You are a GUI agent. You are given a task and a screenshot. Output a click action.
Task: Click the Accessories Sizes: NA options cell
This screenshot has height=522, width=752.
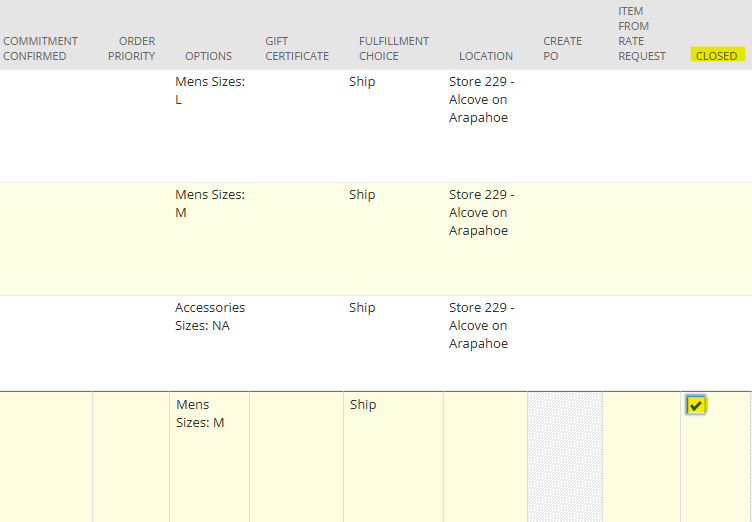coord(210,317)
